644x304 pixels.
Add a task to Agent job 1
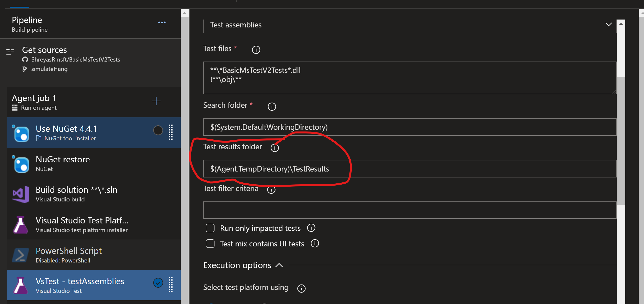(156, 101)
